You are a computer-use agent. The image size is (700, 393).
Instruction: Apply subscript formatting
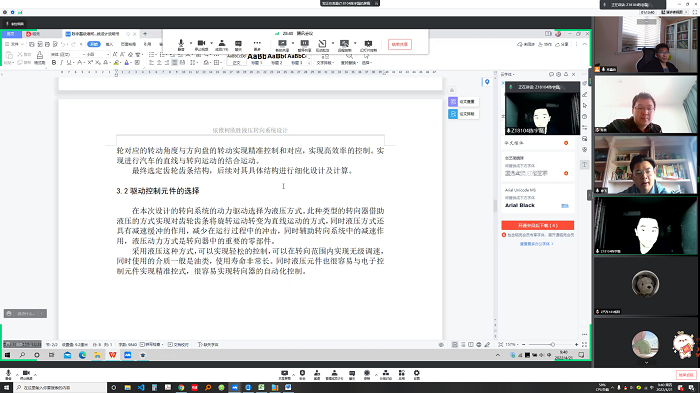pyautogui.click(x=97, y=63)
